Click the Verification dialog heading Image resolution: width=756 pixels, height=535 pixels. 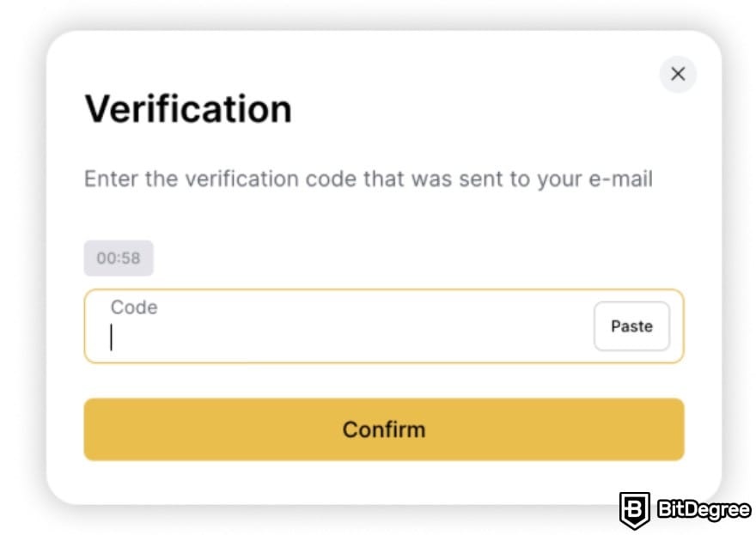pos(187,107)
